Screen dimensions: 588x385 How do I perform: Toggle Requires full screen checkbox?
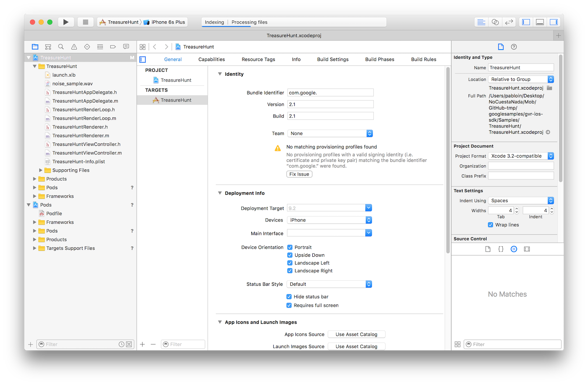pos(289,305)
